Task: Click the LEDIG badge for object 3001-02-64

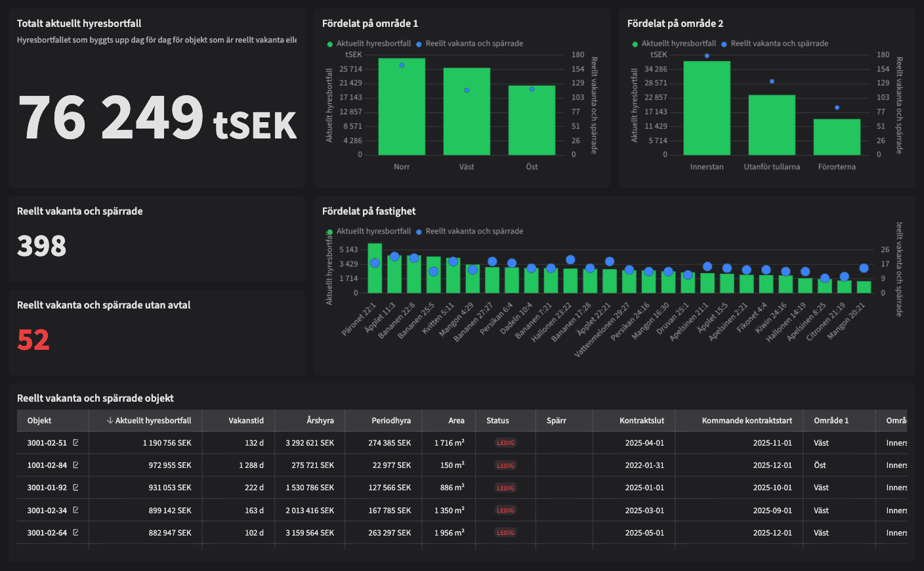Action: 505,533
